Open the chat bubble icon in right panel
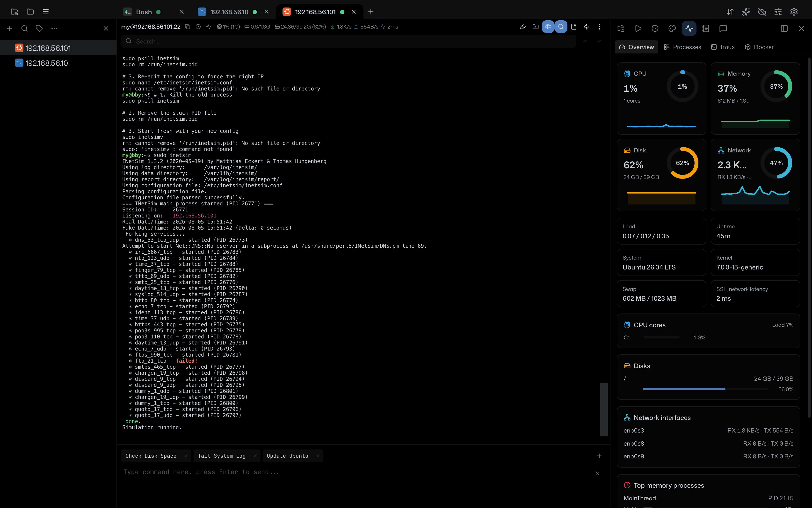Image resolution: width=812 pixels, height=508 pixels. [x=723, y=29]
